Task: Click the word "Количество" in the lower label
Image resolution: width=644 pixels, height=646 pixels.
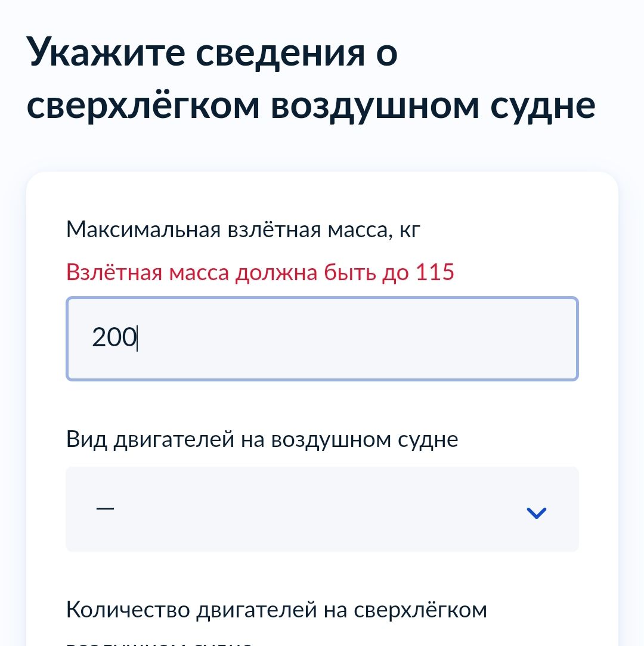Action: point(128,610)
